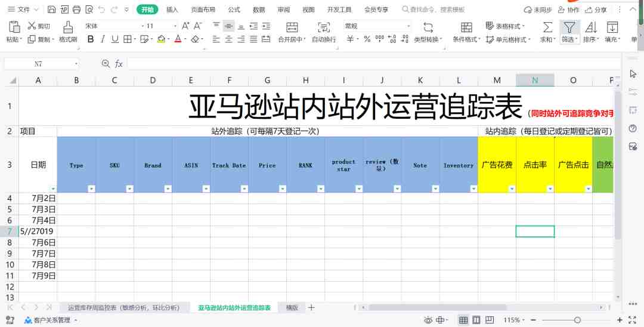Click the Undo arrow icon
Image resolution: width=644 pixels, height=327 pixels.
102,10
